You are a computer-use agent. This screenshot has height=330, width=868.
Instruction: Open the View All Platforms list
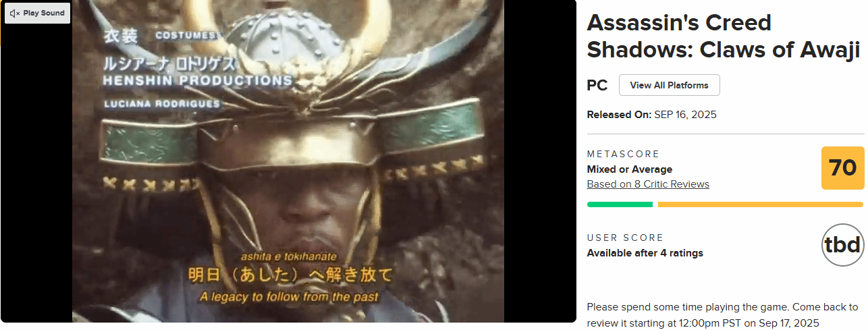coord(669,85)
